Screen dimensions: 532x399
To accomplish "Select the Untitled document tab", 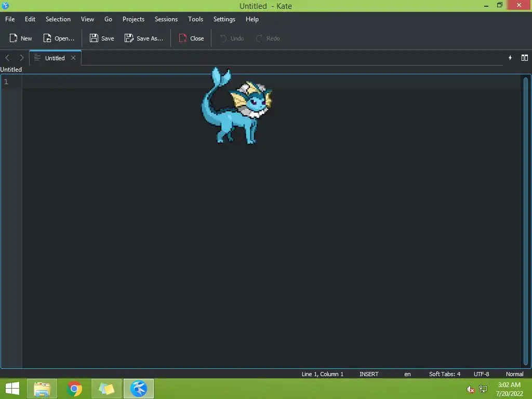I will click(x=55, y=58).
